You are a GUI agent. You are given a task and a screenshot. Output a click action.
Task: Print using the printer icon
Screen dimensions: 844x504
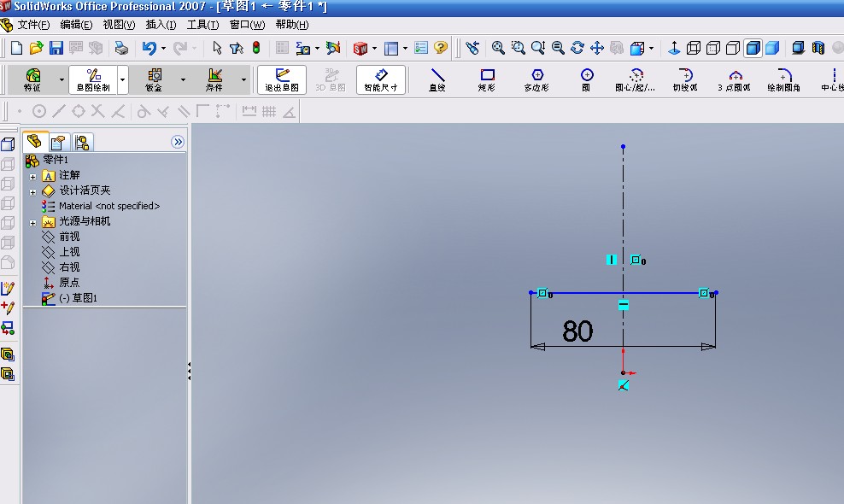[121, 48]
